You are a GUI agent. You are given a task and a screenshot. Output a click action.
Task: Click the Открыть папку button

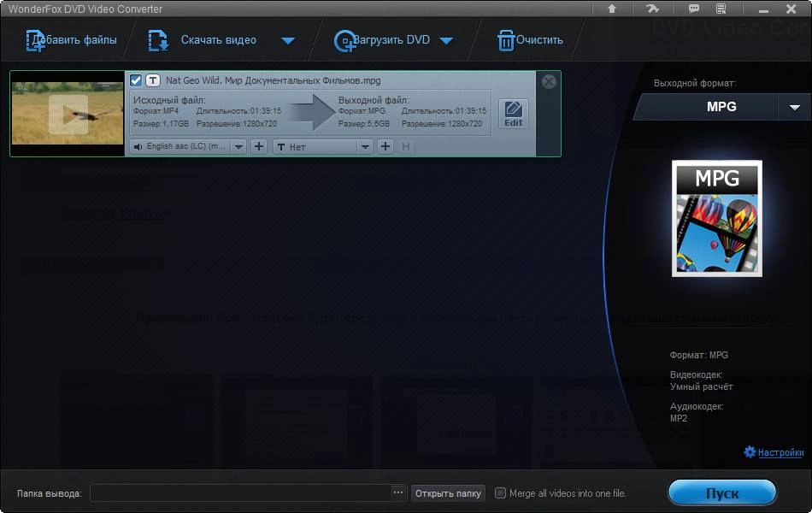tap(448, 493)
